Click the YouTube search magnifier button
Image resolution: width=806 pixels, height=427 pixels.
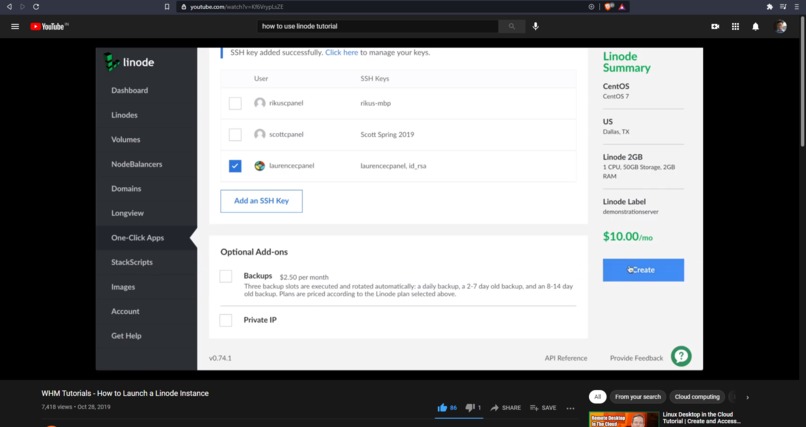click(x=511, y=26)
